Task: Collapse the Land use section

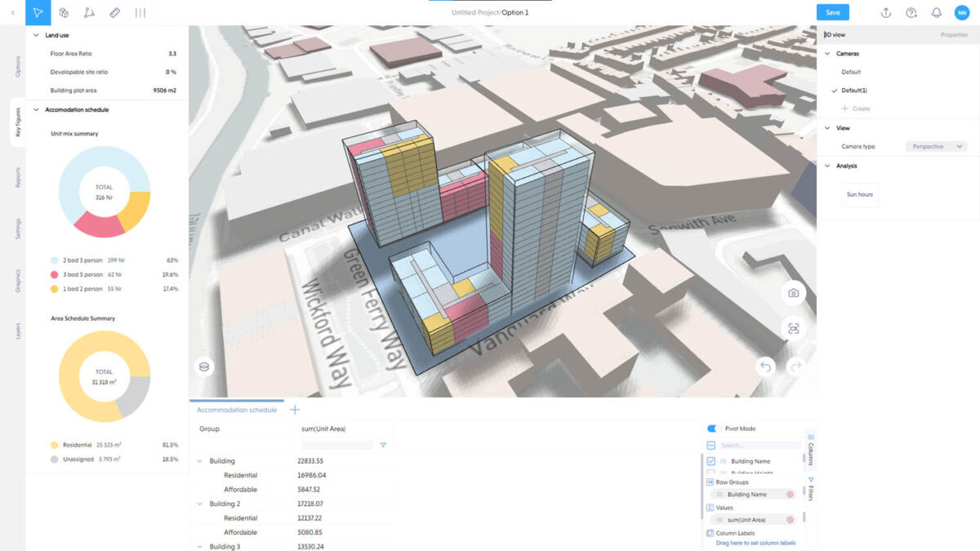Action: pos(35,35)
